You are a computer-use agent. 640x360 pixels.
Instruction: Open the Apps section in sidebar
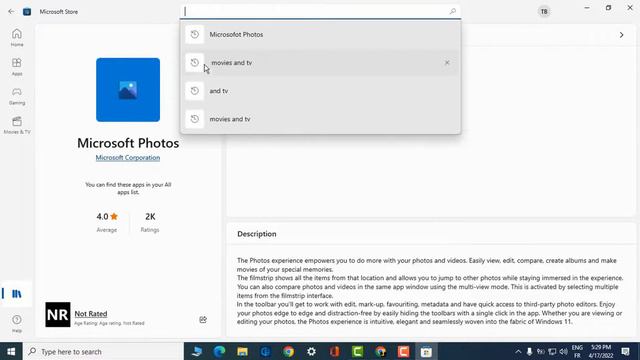click(x=17, y=67)
